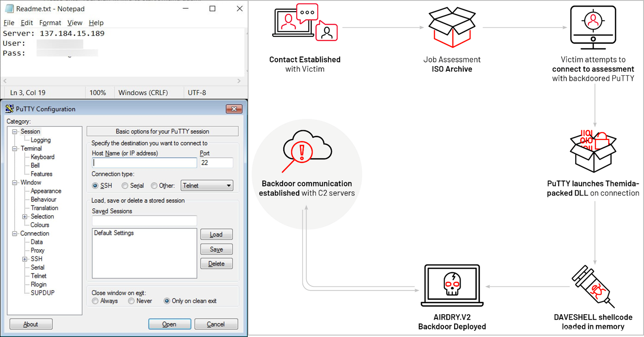The width and height of the screenshot is (644, 337).
Task: Click the DAVESHELL syringe icon
Action: coord(593,286)
